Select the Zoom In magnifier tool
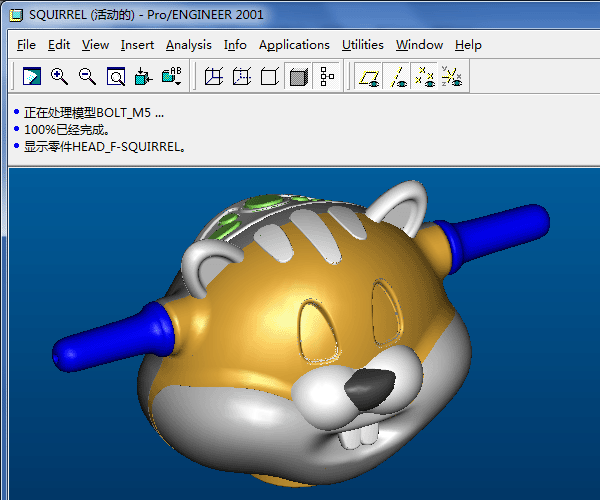This screenshot has height=500, width=600. [x=59, y=76]
